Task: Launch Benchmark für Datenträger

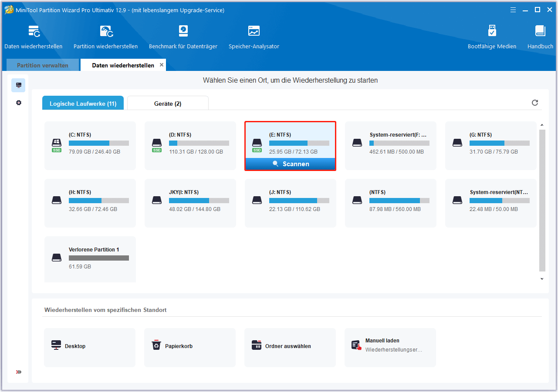Action: pyautogui.click(x=183, y=37)
